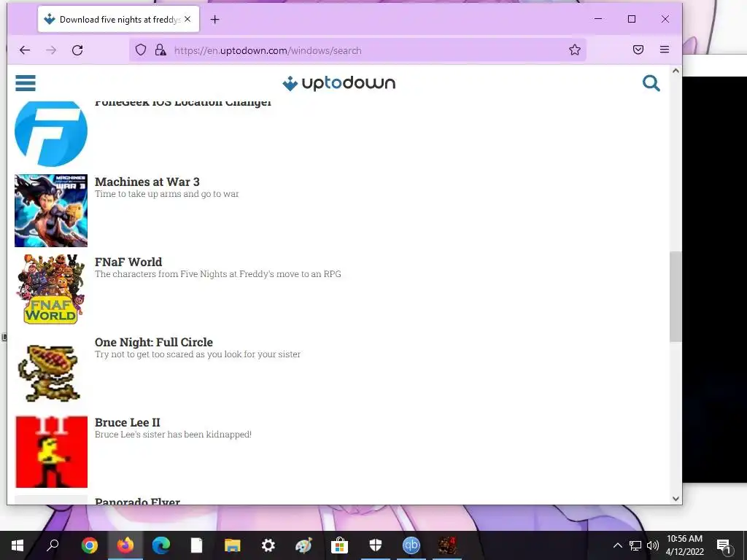Click 'The characters from Five Nights' description
This screenshot has height=560, width=747.
pyautogui.click(x=217, y=274)
